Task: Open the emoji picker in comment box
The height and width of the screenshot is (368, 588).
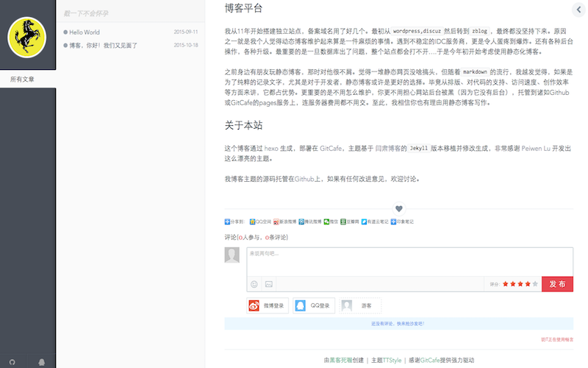Action: [x=254, y=284]
